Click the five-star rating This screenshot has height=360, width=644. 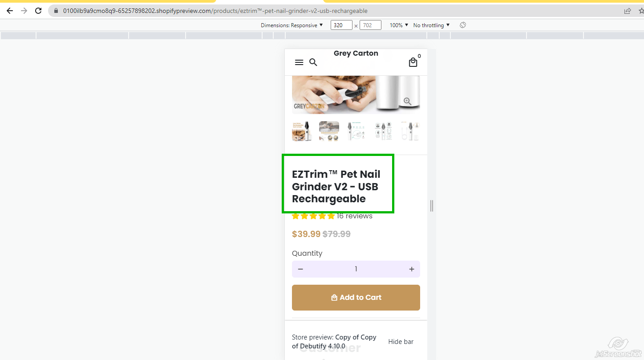point(313,216)
